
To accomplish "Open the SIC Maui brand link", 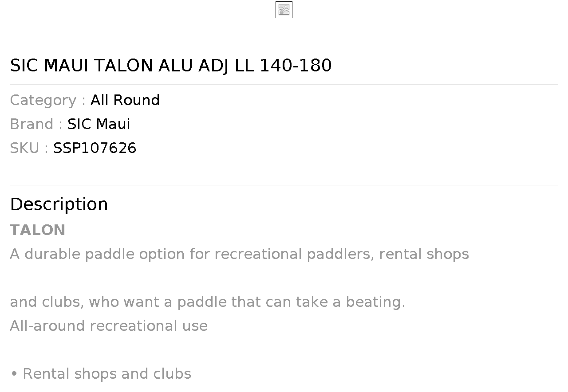I will tap(99, 124).
